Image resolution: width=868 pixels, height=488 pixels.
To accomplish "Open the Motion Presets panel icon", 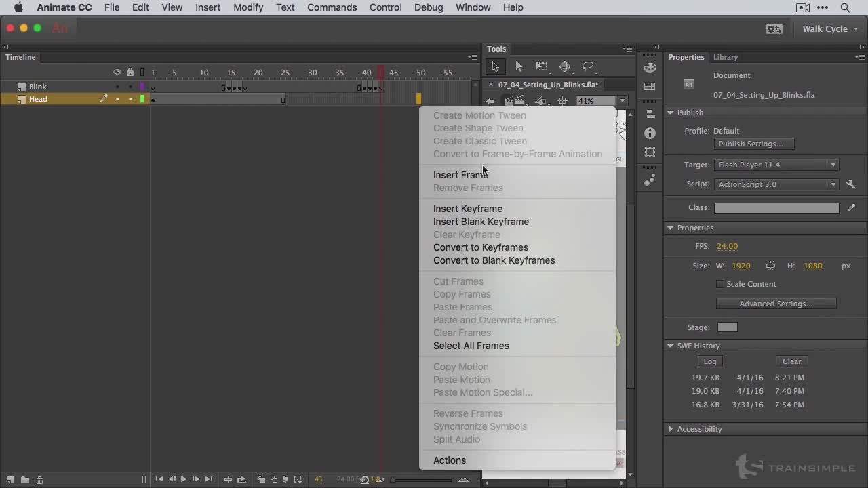I will point(650,180).
